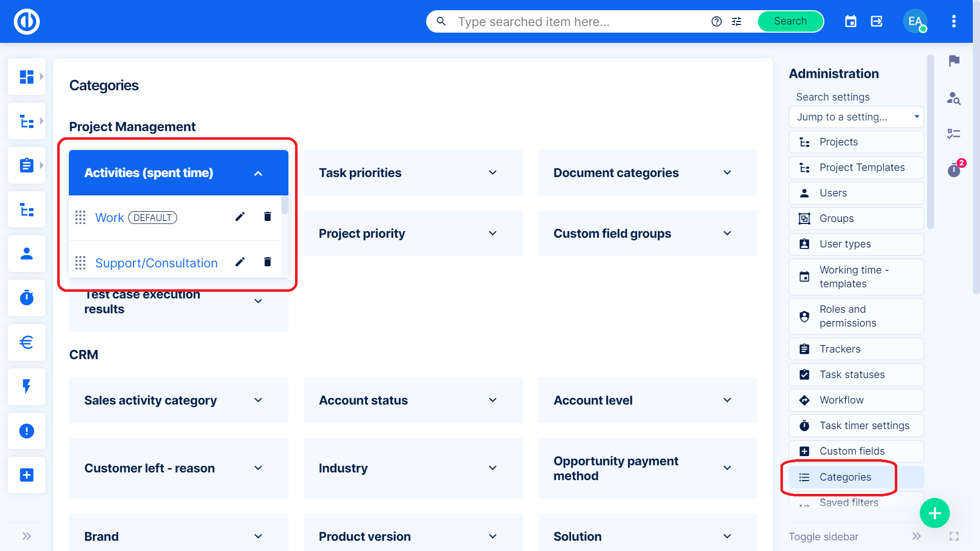The width and height of the screenshot is (980, 551).
Task: Open the Support/Consultation link
Action: click(x=156, y=263)
